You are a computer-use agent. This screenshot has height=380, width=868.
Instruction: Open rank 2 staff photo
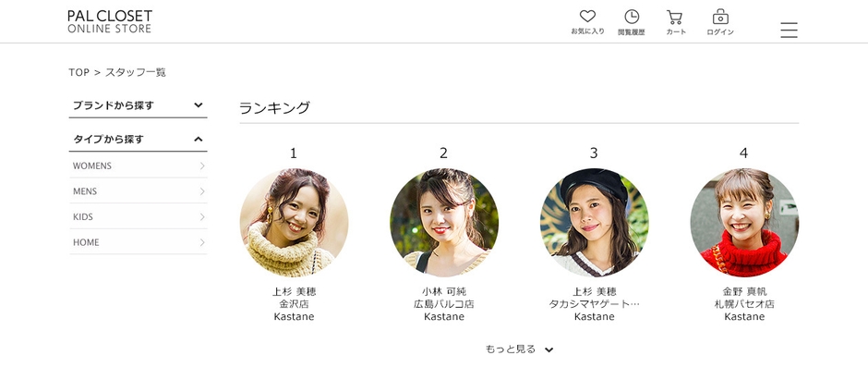(444, 222)
